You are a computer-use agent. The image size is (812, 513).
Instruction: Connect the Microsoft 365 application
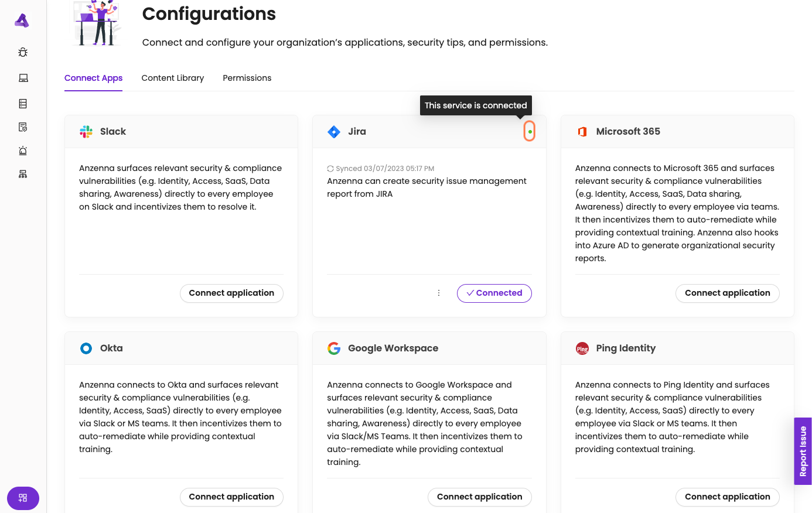727,293
